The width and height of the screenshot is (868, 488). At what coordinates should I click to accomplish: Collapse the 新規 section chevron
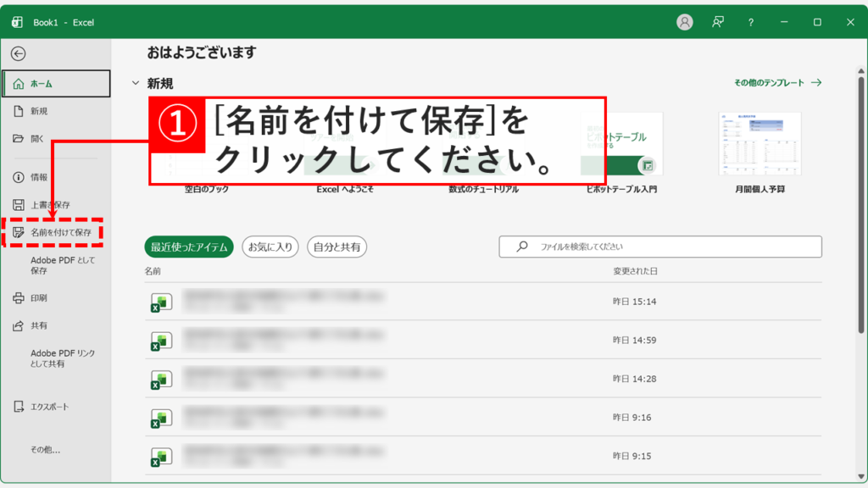[x=136, y=83]
